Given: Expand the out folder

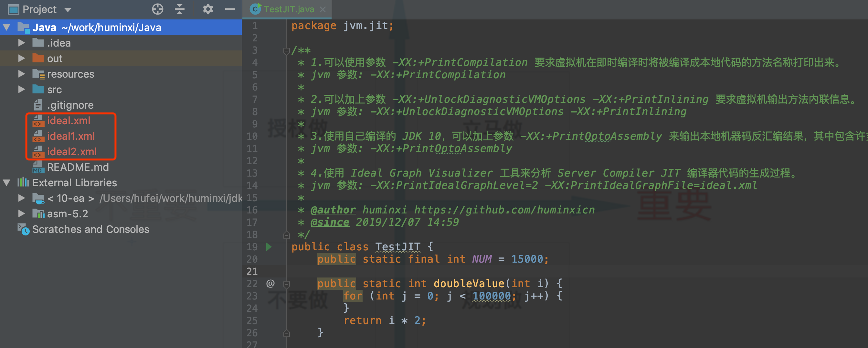Looking at the screenshot, I should 22,59.
